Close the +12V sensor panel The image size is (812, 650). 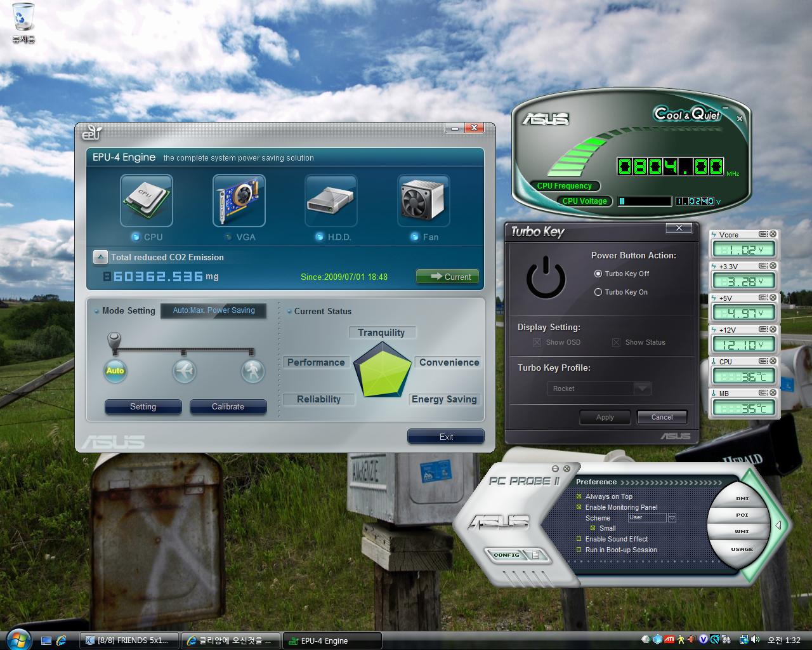pyautogui.click(x=773, y=329)
